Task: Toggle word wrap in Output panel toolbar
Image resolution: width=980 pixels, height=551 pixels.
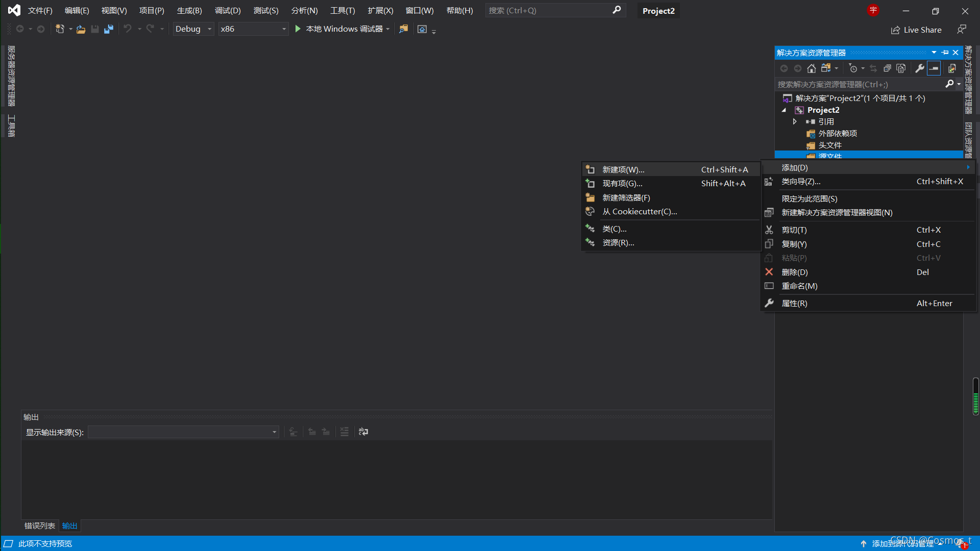Action: coord(363,432)
